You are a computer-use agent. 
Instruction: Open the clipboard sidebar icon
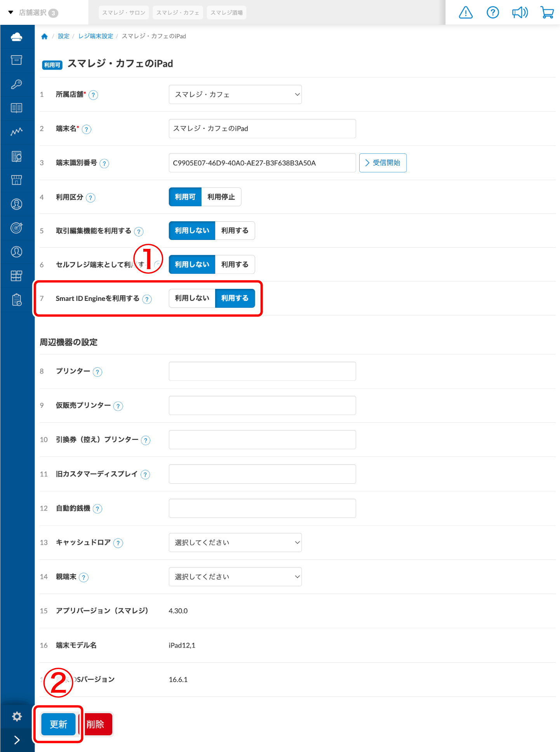tap(16, 300)
